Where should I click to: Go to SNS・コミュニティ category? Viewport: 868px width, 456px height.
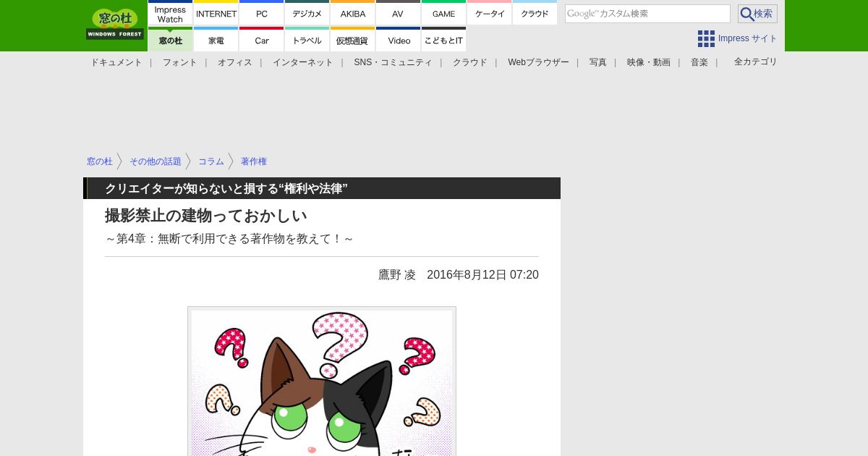pyautogui.click(x=393, y=62)
